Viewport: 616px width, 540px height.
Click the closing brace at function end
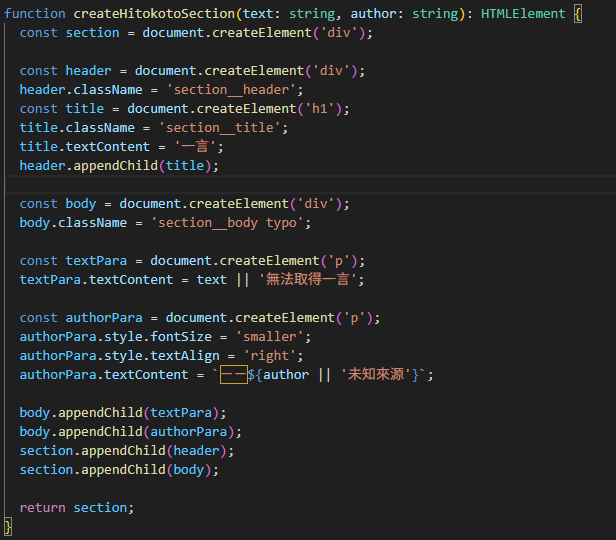tap(8, 526)
